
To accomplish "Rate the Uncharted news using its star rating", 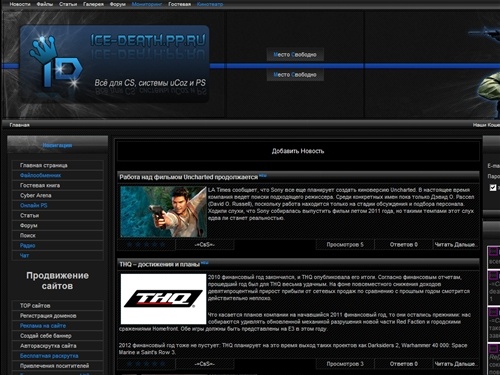I will pyautogui.click(x=146, y=245).
